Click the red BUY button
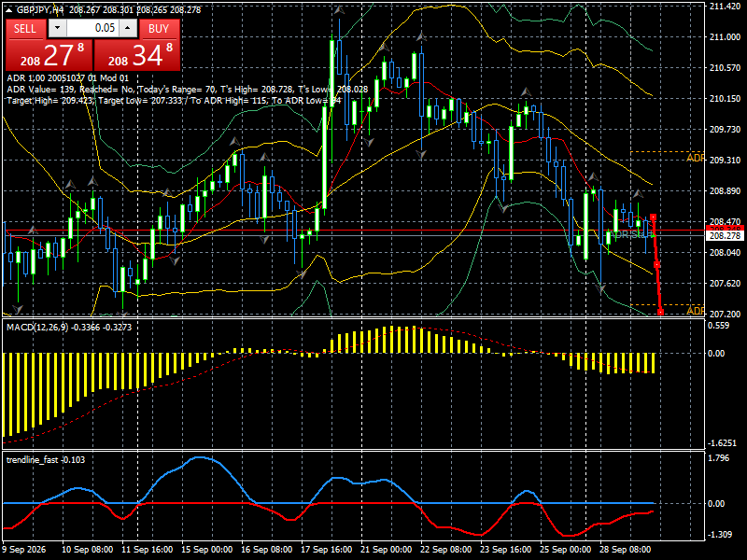 click(160, 29)
